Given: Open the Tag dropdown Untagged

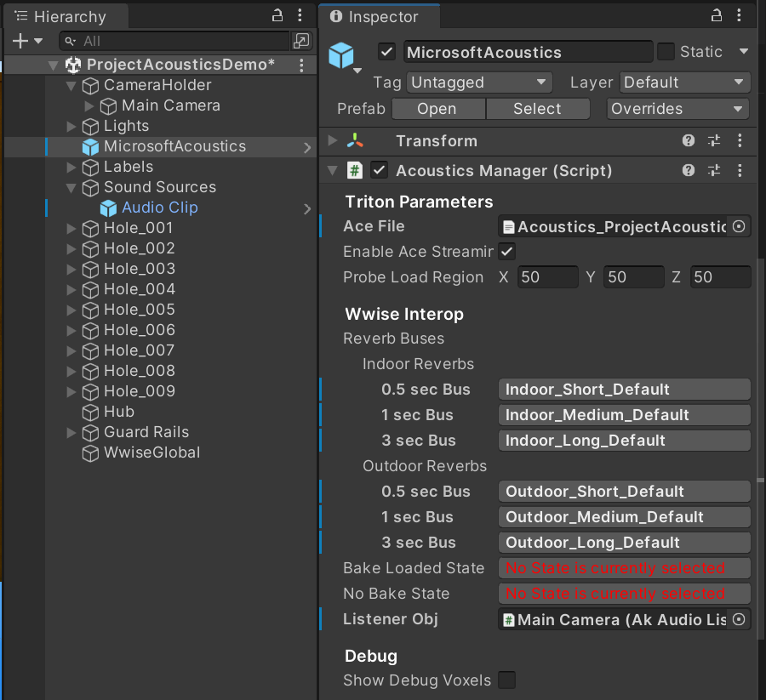Looking at the screenshot, I should pyautogui.click(x=479, y=82).
